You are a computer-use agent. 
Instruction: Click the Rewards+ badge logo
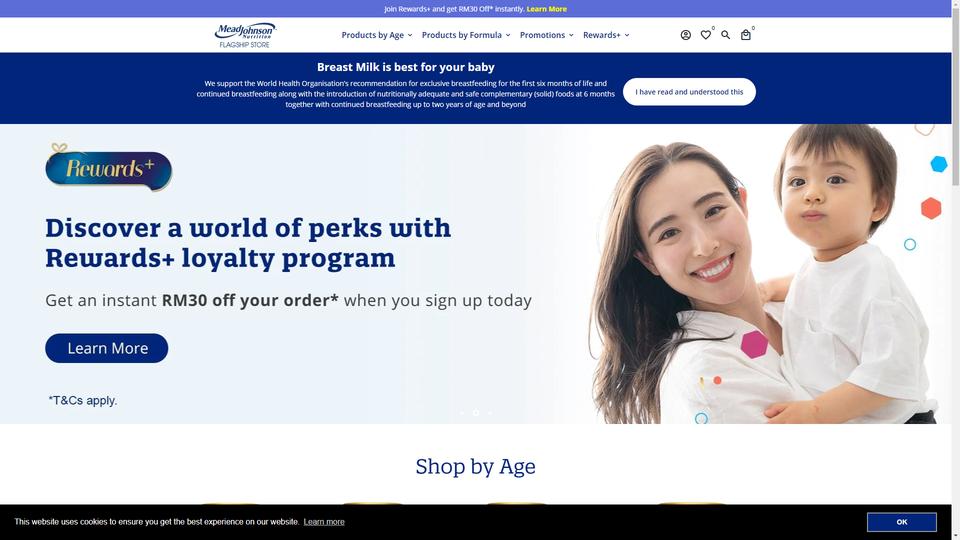point(109,167)
